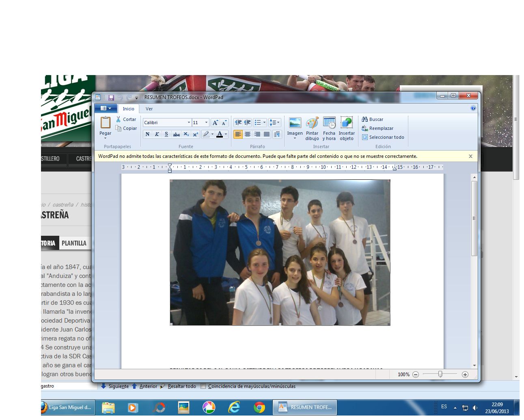
Task: Click the Pegar clipboard icon
Action: [x=106, y=123]
